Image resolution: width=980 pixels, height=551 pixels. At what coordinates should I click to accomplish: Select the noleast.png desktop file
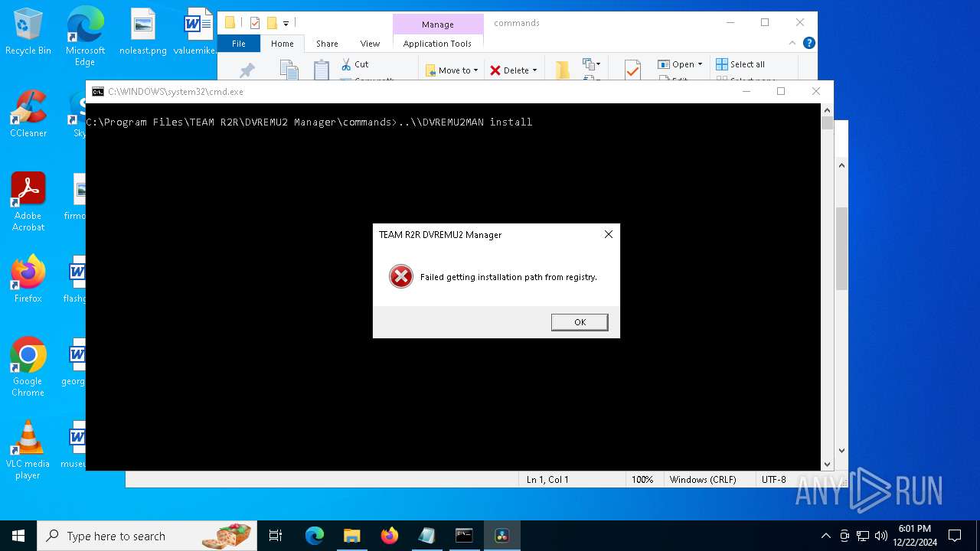tap(143, 32)
